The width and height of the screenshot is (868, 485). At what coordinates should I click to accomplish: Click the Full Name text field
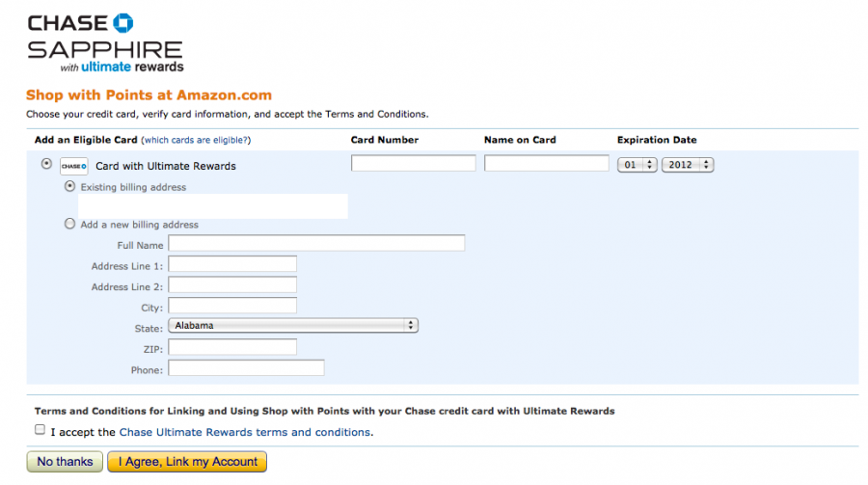click(x=316, y=244)
